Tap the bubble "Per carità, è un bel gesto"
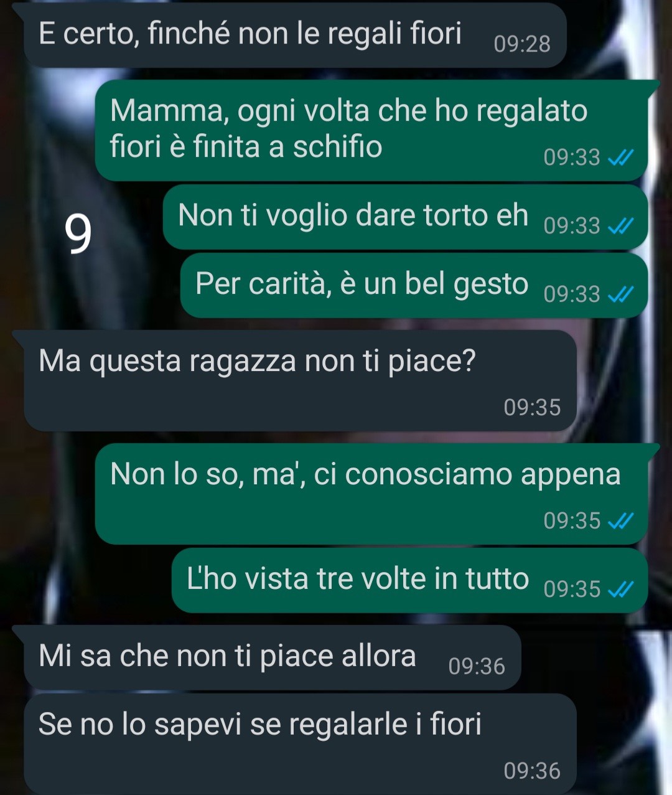The height and width of the screenshot is (795, 672). tap(414, 285)
